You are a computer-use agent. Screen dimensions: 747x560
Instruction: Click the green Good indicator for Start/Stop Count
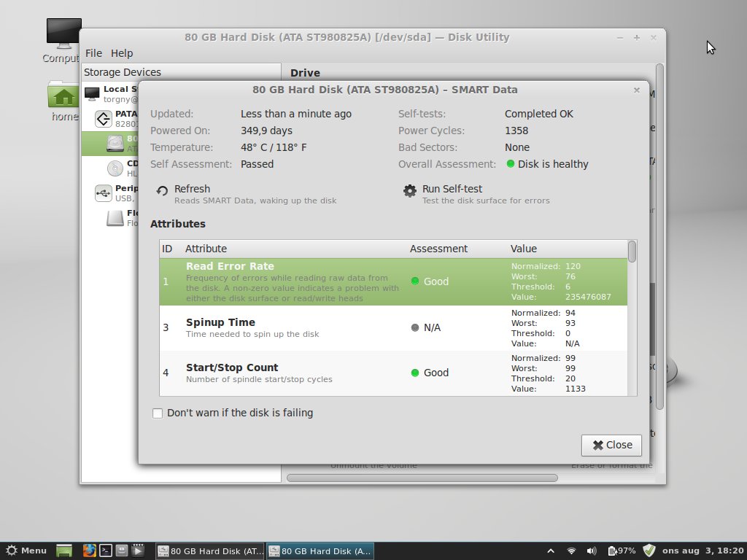(x=415, y=373)
